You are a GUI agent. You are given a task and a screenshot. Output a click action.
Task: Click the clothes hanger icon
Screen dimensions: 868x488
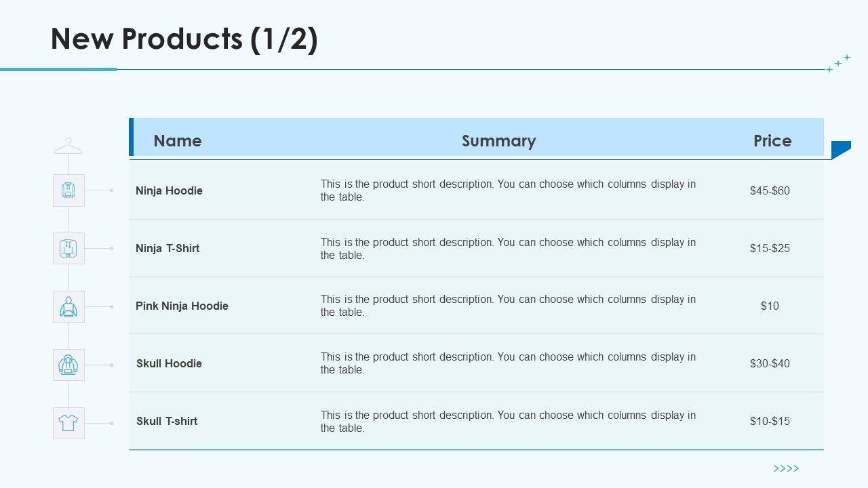click(68, 146)
